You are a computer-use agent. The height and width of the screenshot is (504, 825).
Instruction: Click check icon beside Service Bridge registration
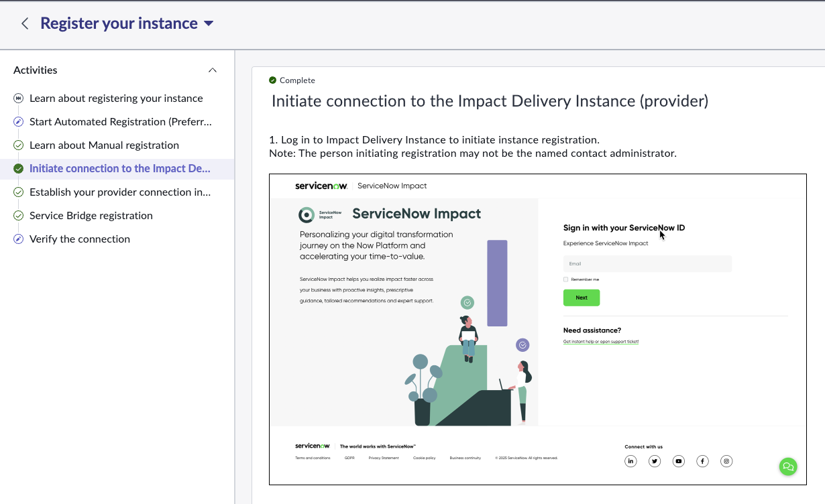(19, 216)
